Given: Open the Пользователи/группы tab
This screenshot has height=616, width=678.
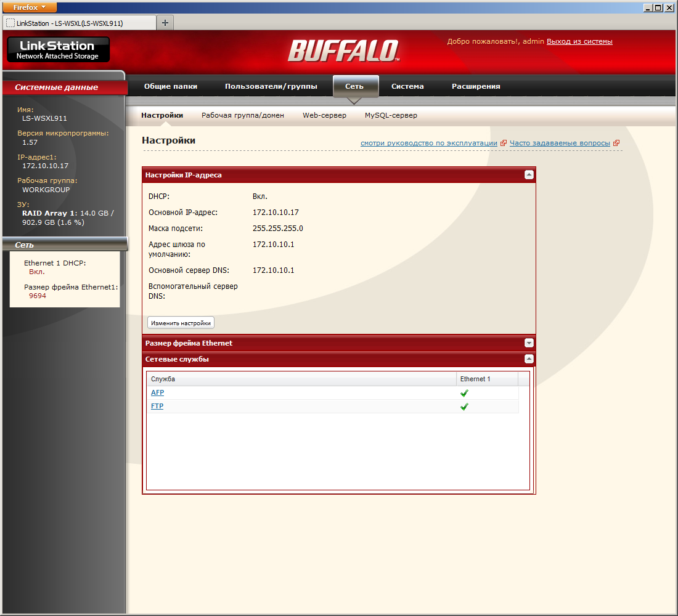Looking at the screenshot, I should point(271,86).
